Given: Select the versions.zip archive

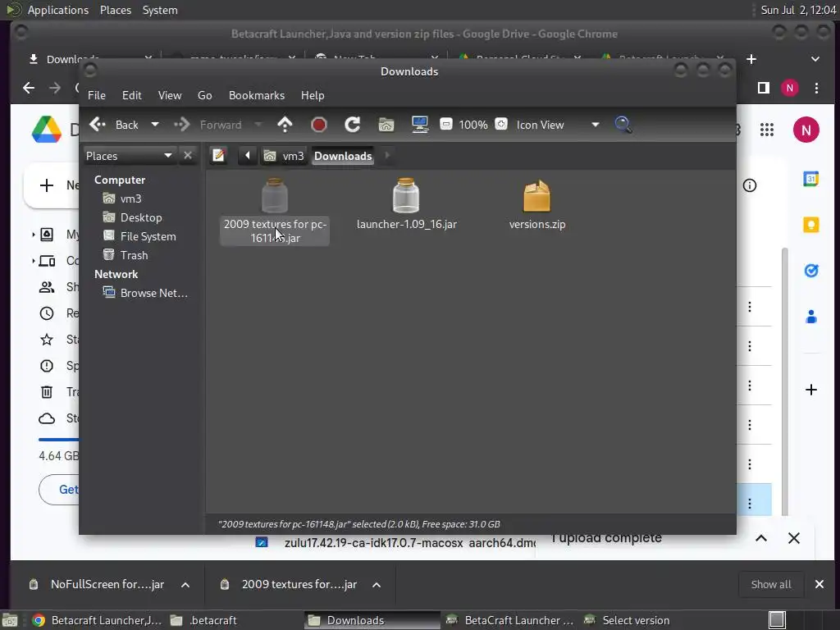Looking at the screenshot, I should [536, 204].
